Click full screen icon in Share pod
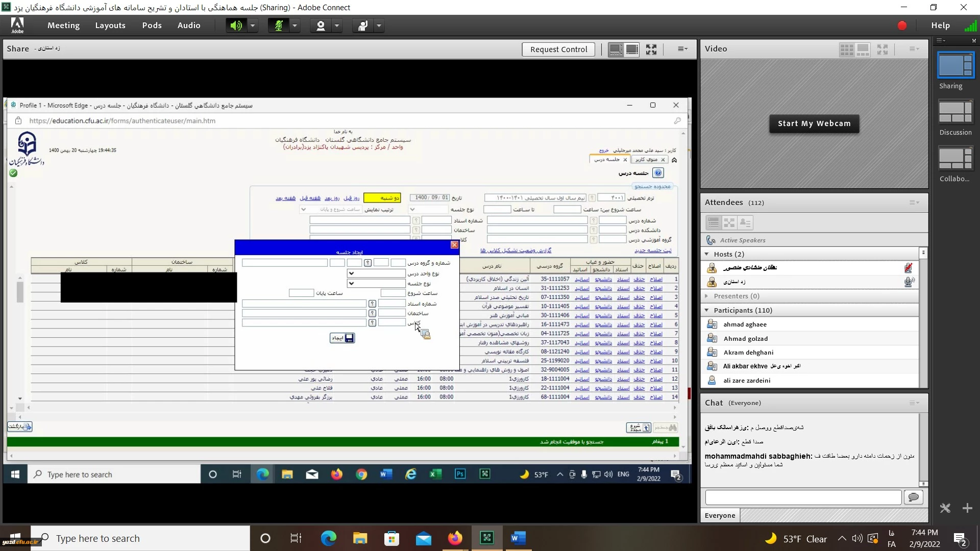The image size is (980, 551). point(651,49)
